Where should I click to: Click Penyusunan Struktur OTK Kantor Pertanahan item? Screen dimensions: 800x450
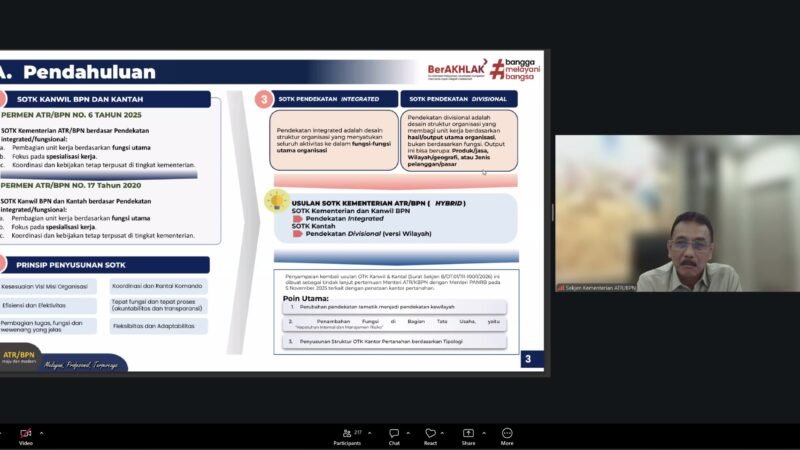coord(394,341)
